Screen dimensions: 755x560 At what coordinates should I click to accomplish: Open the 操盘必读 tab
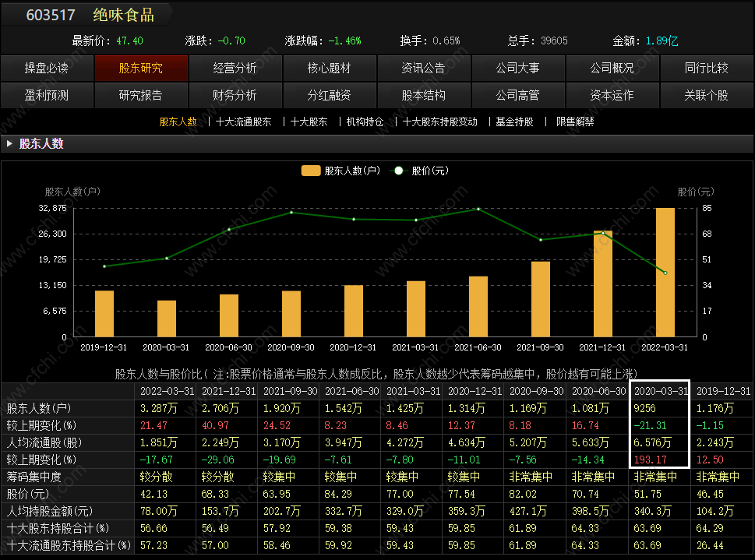(47, 68)
